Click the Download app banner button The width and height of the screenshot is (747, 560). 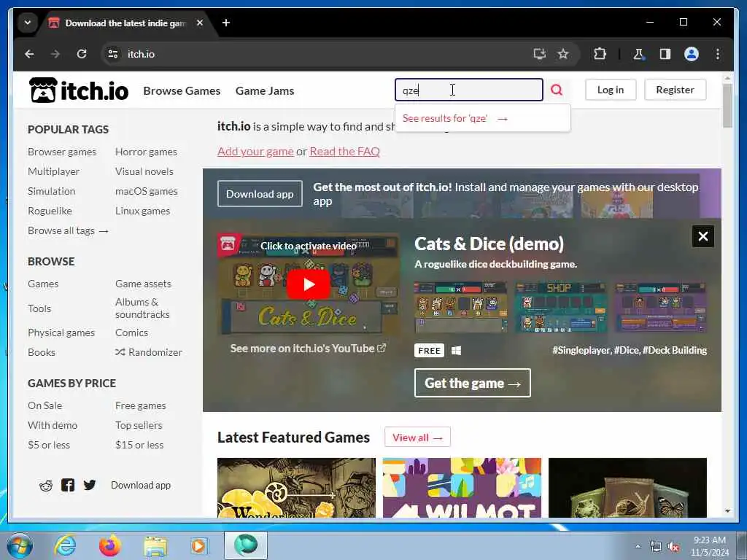(x=260, y=194)
